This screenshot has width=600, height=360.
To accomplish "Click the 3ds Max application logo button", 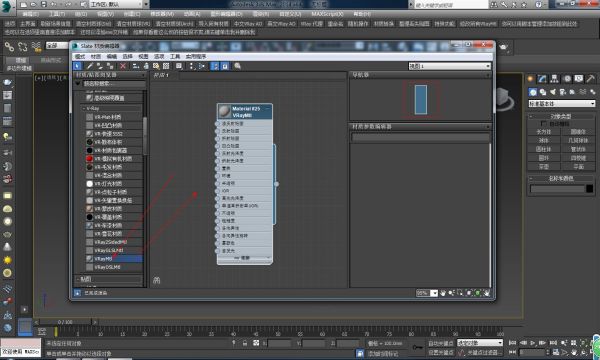I will 7,7.
